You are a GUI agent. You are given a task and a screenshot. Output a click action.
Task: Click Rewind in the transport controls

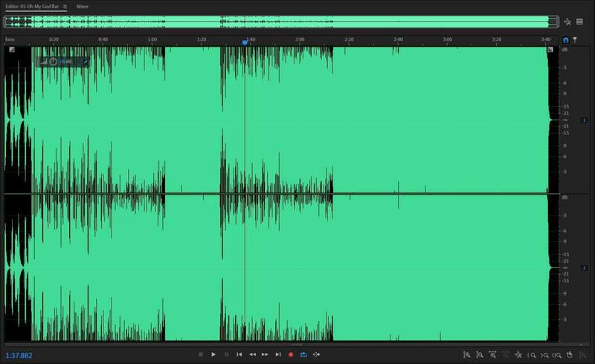pos(252,355)
